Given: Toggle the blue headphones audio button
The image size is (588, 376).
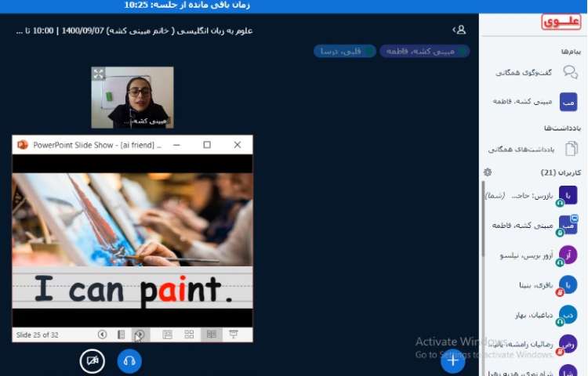Looking at the screenshot, I should [x=129, y=361].
